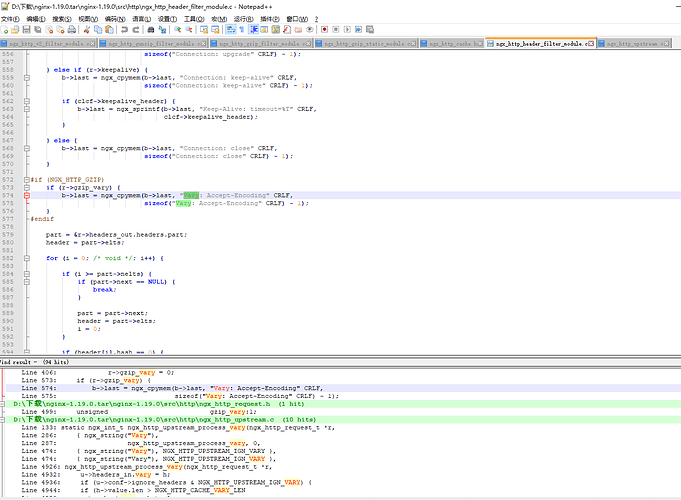Click the Close All toolbar icon
Image resolution: width=681 pixels, height=500 pixels.
click(x=60, y=30)
